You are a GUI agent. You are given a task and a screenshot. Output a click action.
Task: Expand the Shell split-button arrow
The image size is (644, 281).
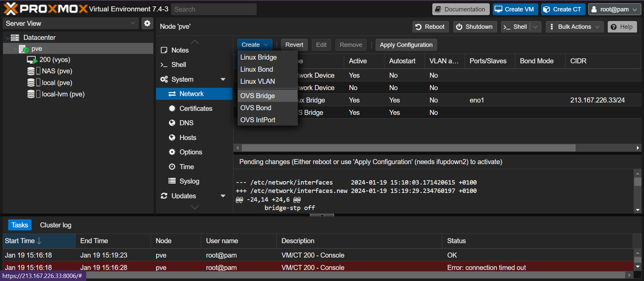click(535, 27)
